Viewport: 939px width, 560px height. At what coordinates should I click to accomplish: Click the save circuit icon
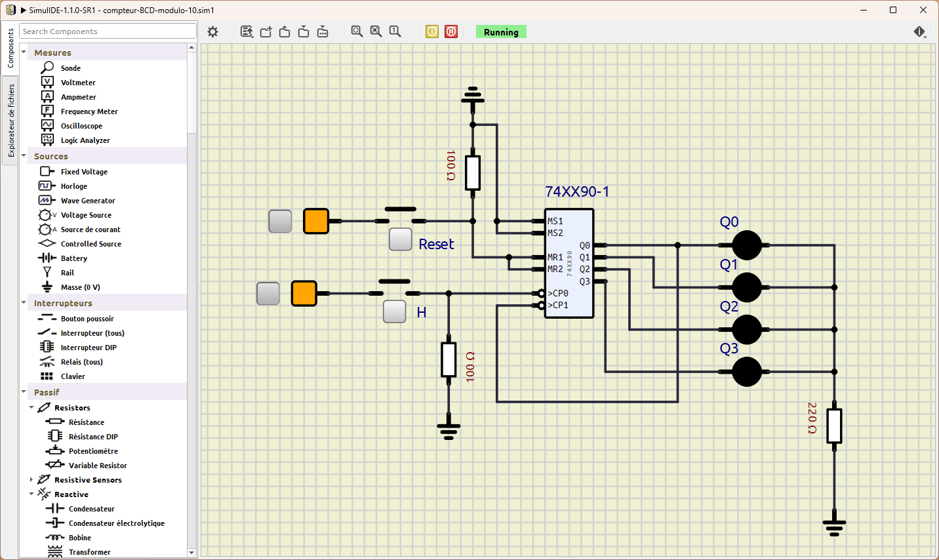tap(304, 31)
